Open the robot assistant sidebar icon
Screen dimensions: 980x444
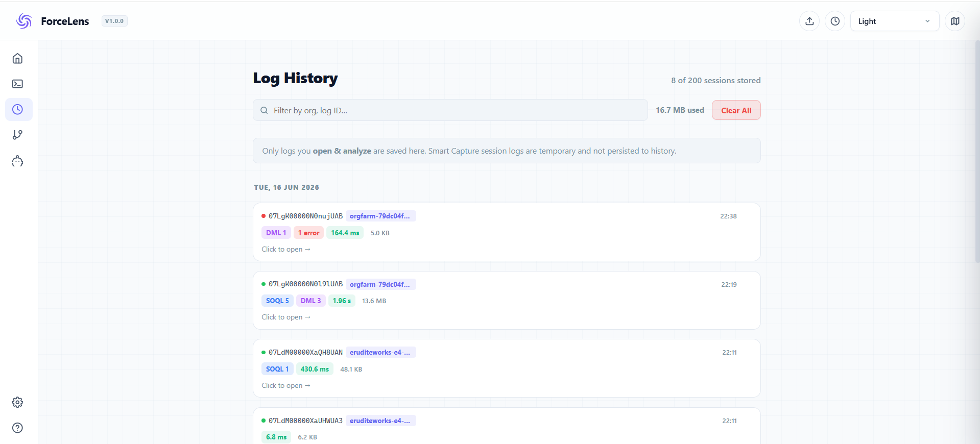17,162
